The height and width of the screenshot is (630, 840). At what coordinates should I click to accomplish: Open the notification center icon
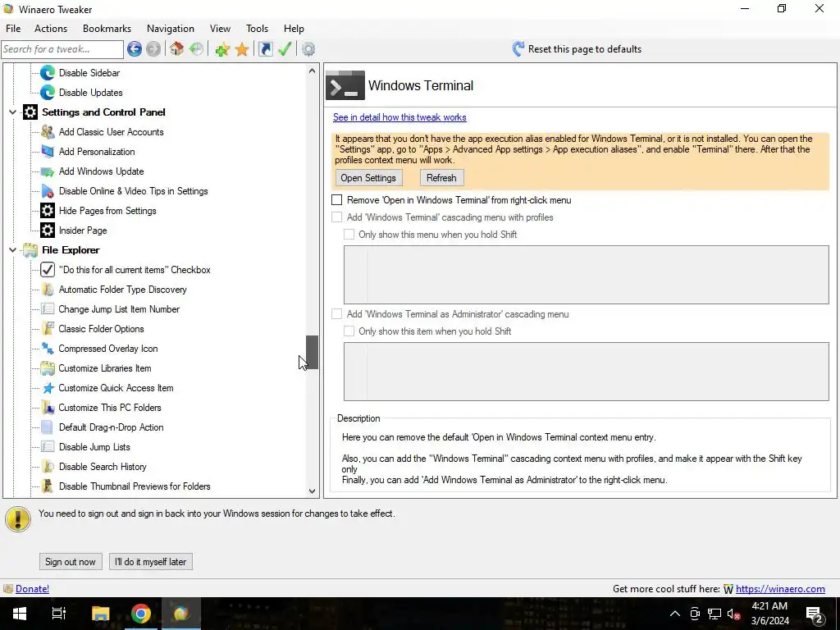(815, 614)
